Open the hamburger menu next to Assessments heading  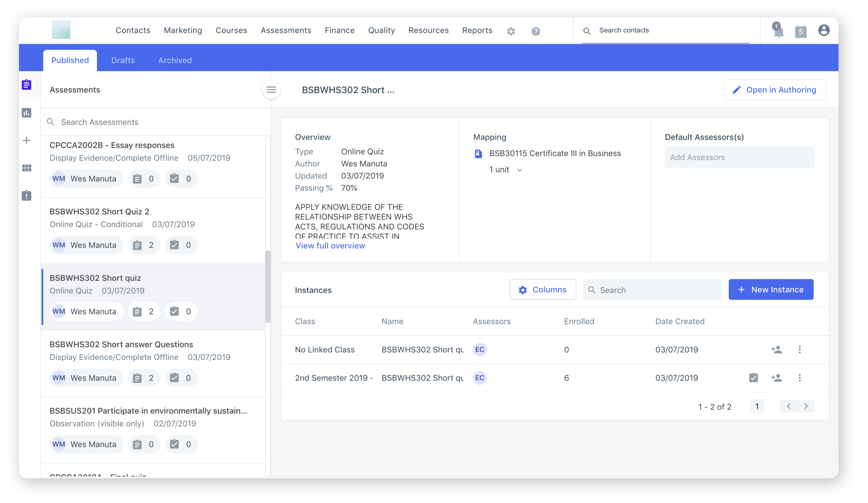271,90
